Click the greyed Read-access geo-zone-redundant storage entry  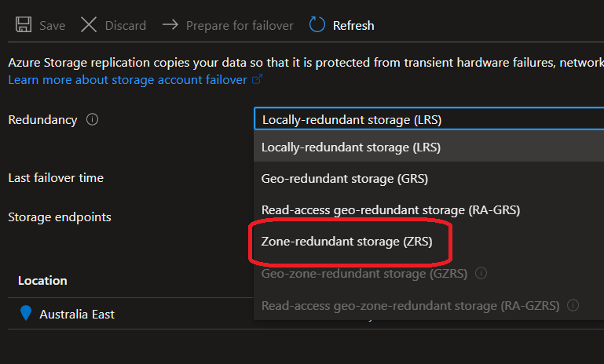point(409,305)
